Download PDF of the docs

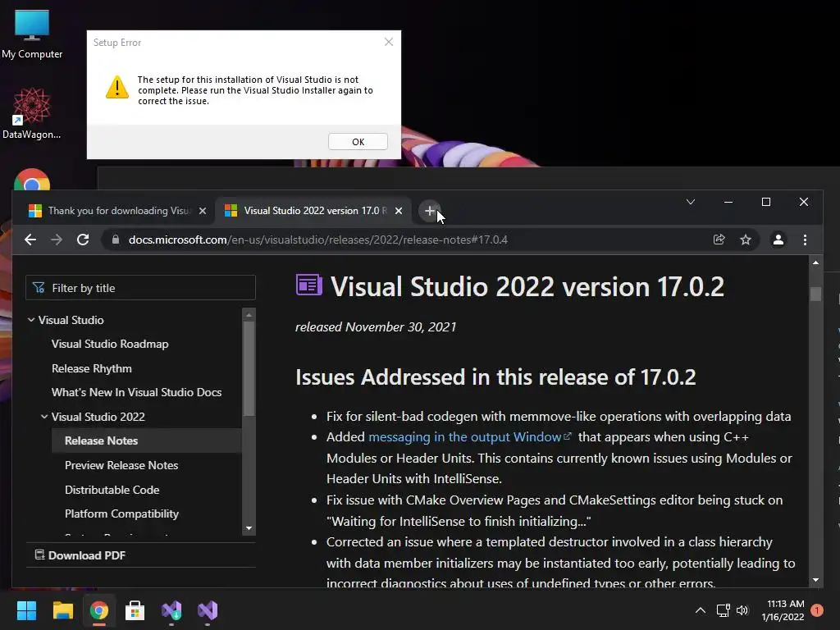tap(80, 555)
